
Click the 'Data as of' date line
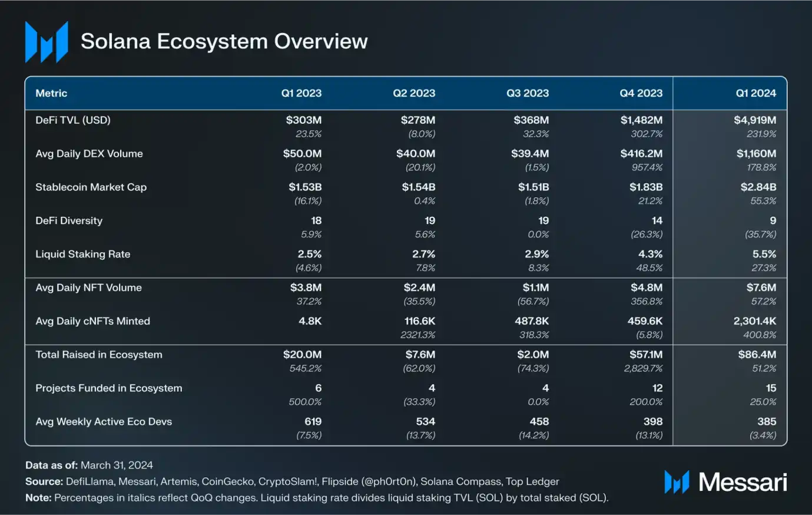tap(89, 465)
